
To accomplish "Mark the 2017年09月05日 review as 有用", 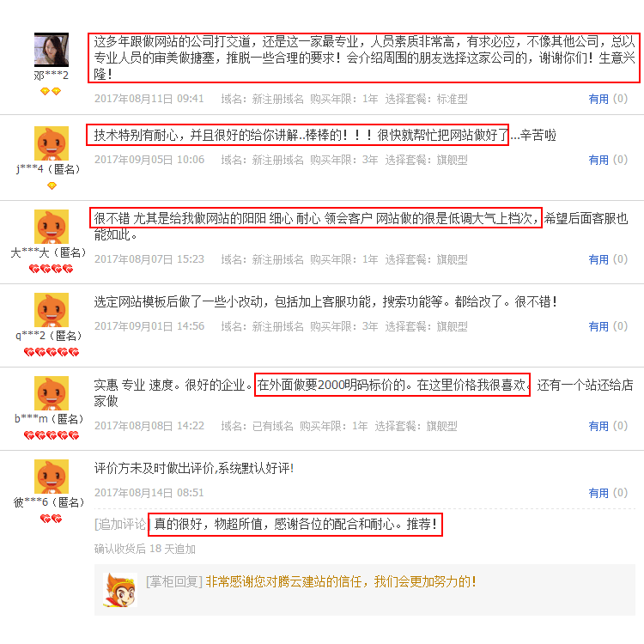I will pyautogui.click(x=598, y=160).
